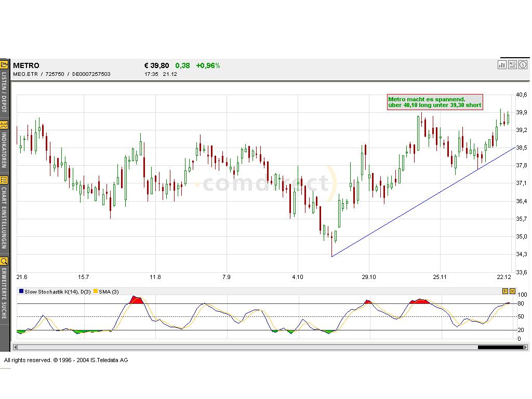Click the timestamp 17:35 21.12
Image resolution: width=532 pixels, height=399 pixels.
tap(161, 74)
